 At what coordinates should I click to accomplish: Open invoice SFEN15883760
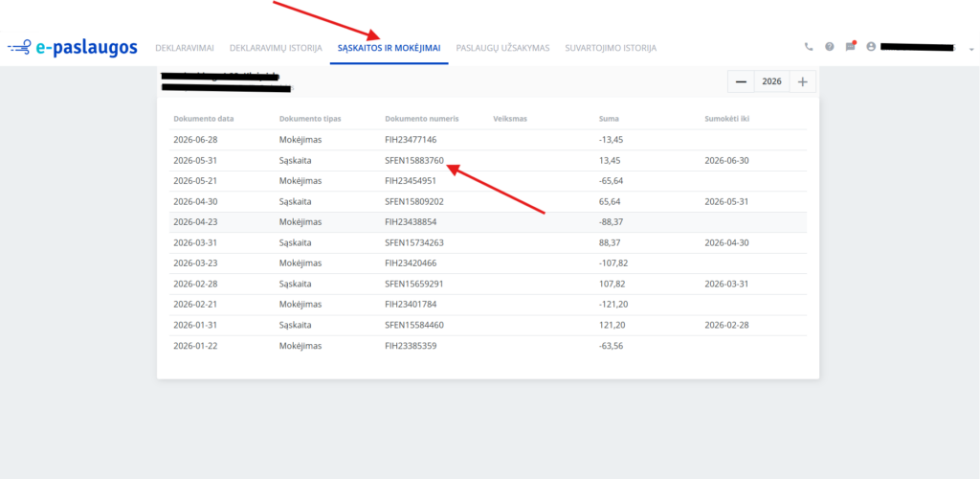414,160
